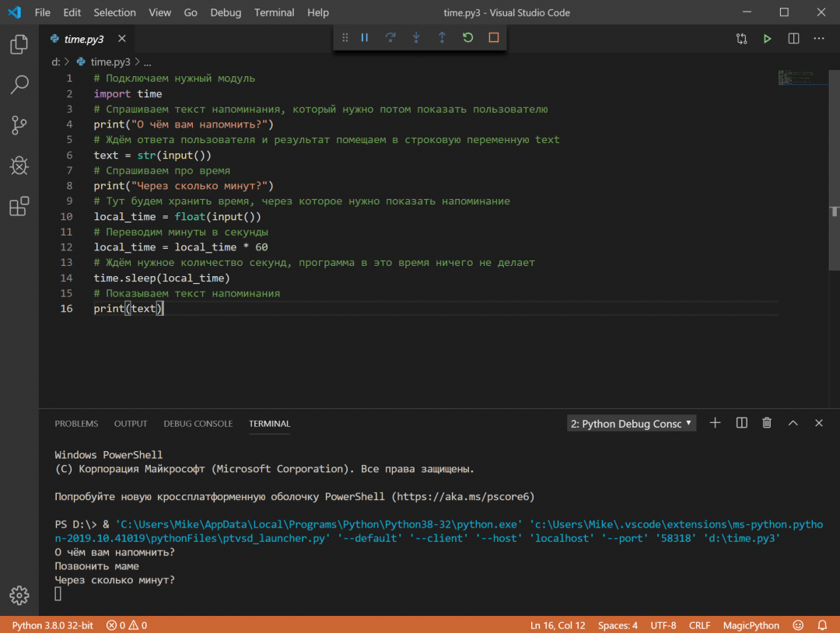
Task: Split the terminal panel
Action: tap(741, 423)
